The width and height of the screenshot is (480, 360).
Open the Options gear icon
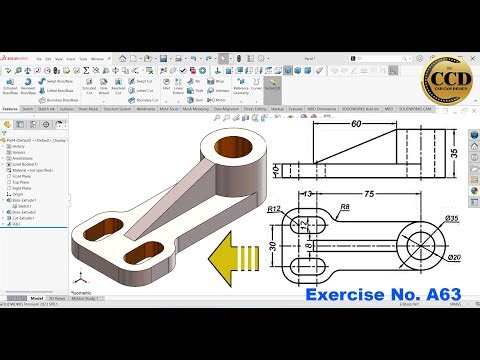pyautogui.click(x=261, y=59)
